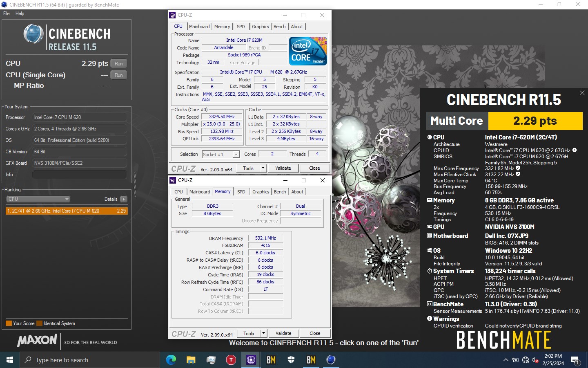588x368 pixels.
Task: Click the taskbar search box
Action: pos(90,360)
